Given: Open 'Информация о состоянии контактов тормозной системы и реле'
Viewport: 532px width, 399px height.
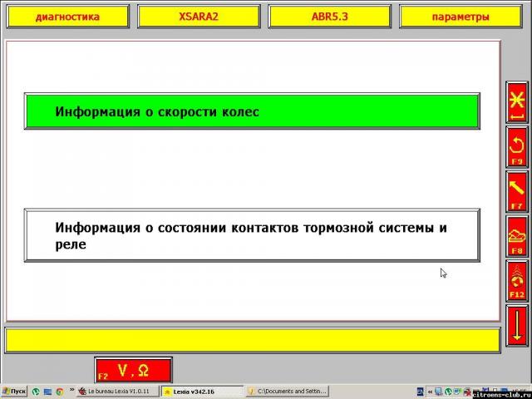Looking at the screenshot, I should (x=252, y=235).
